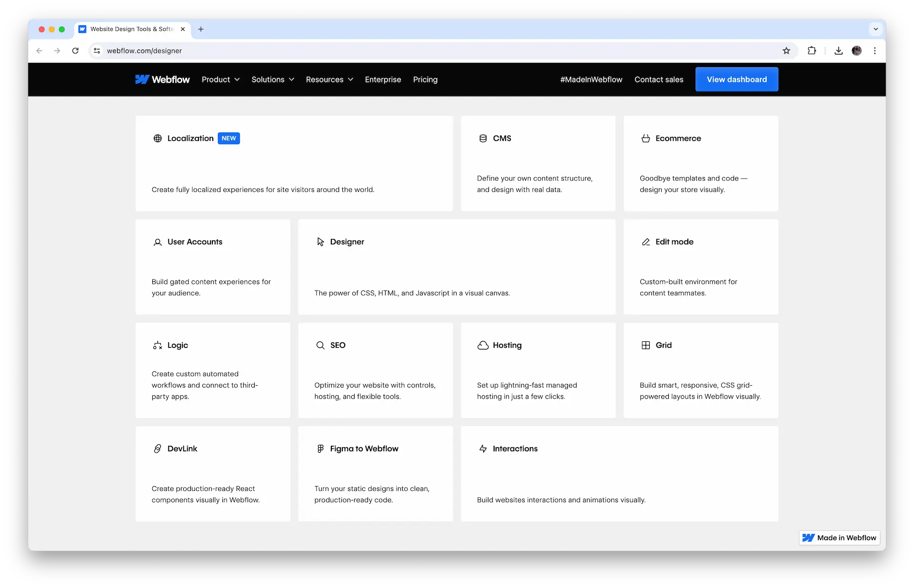
Task: Click the Logic workflow icon
Action: 158,345
